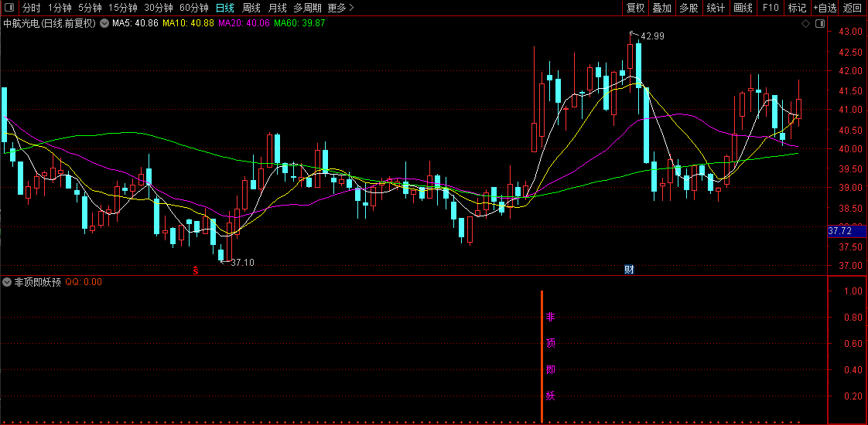This screenshot has width=868, height=425.
Task: Click the red S marker below the chart
Action: coord(196,270)
